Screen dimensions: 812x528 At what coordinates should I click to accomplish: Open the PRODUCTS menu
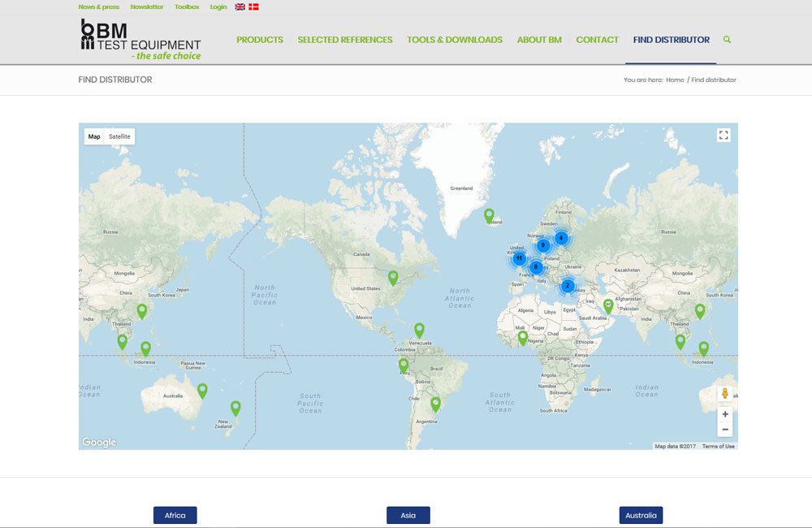click(260, 39)
